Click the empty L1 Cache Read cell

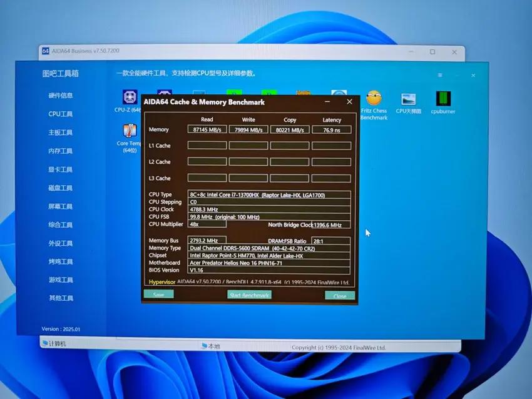click(207, 146)
